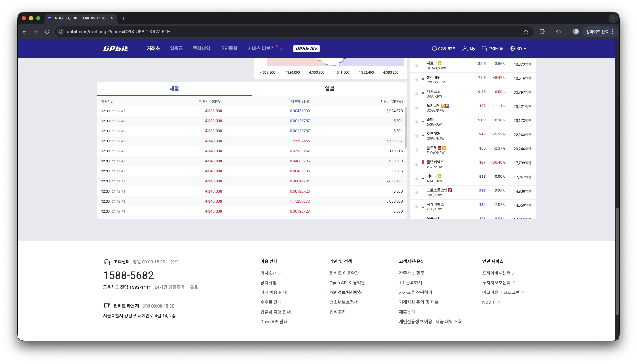Open the browser extensions puzzle icon
637x364 pixels.
(542, 32)
